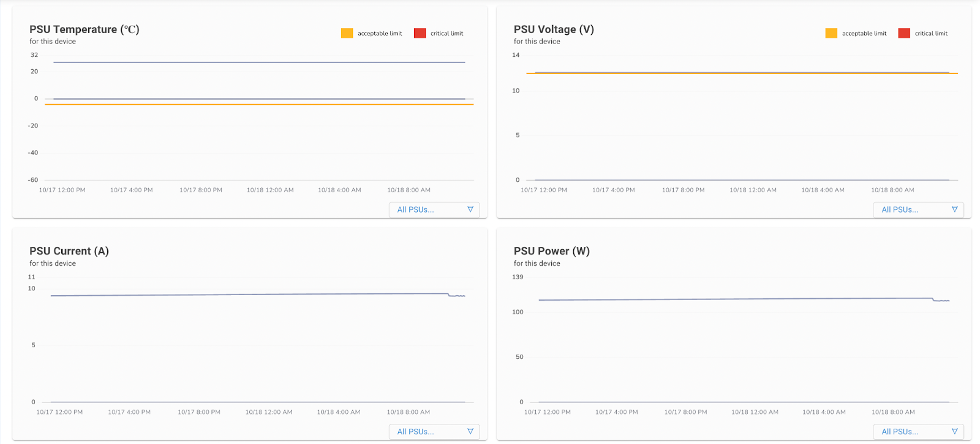Select orange acceptable limit swatch in Voltage legend
Image resolution: width=980 pixels, height=444 pixels.
coord(831,33)
